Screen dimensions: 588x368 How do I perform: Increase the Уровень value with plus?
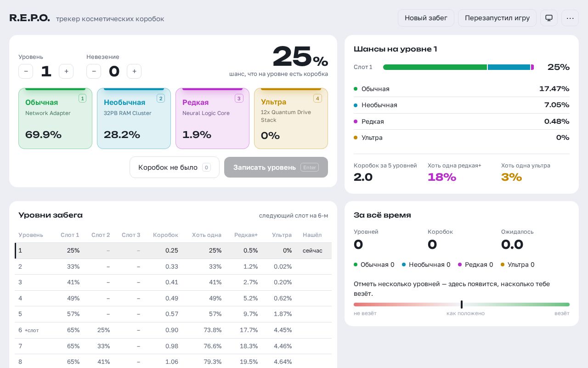(x=66, y=71)
